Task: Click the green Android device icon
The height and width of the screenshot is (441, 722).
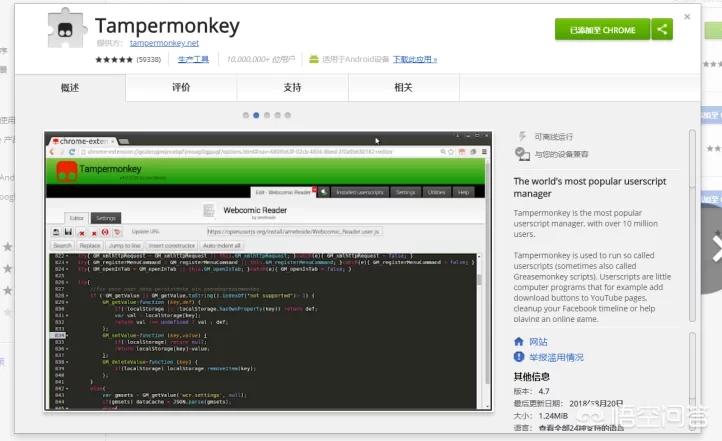Action: [314, 59]
